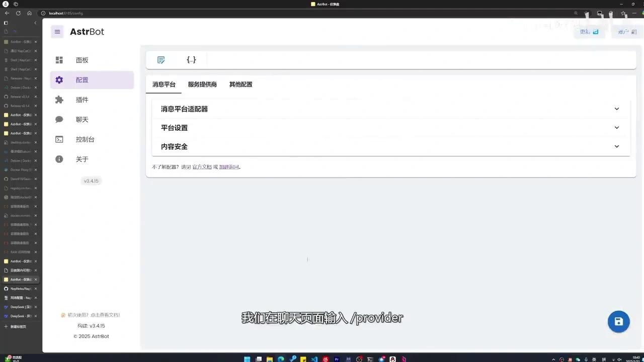644x362 pixels.
Task: Click the 内容安全 section title
Action: pyautogui.click(x=174, y=146)
